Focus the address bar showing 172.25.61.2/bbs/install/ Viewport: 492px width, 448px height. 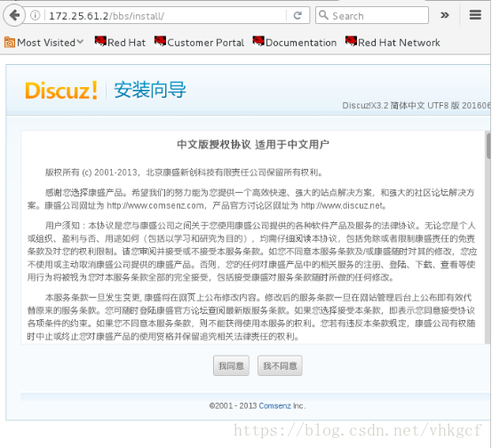coord(166,15)
